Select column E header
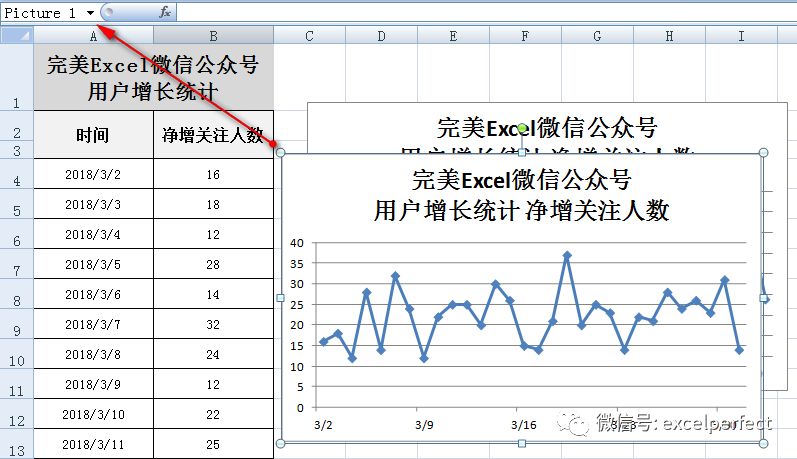The width and height of the screenshot is (797, 459). pyautogui.click(x=453, y=36)
